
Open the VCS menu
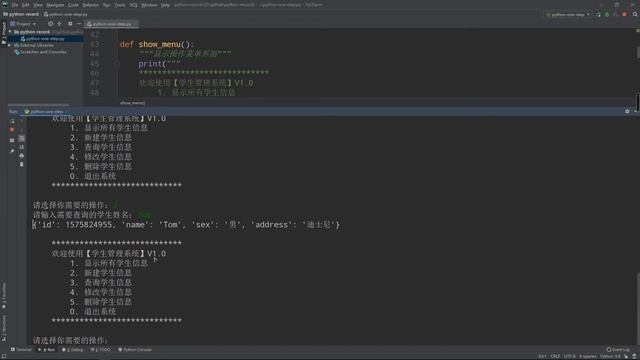133,5
